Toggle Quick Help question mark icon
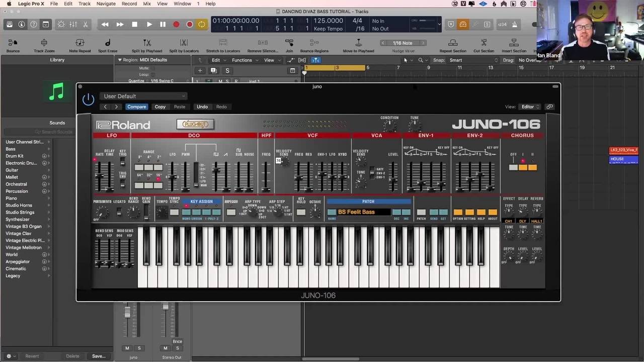Image resolution: width=644 pixels, height=362 pixels. 34,24
